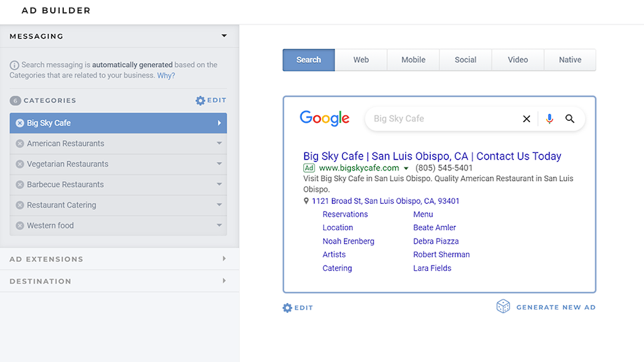Collapse the Messaging section
The image size is (644, 362).
(x=224, y=36)
